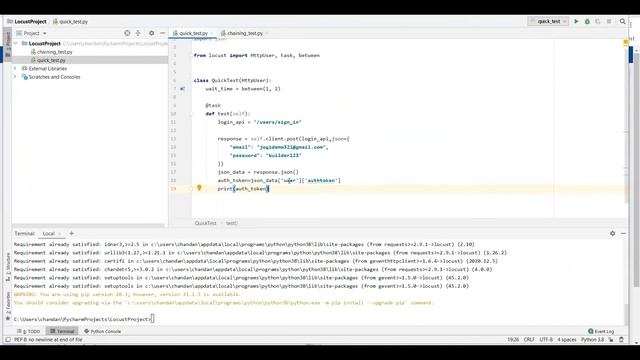
Task: Click QuickTest in the editor breadcrumb
Action: point(205,223)
